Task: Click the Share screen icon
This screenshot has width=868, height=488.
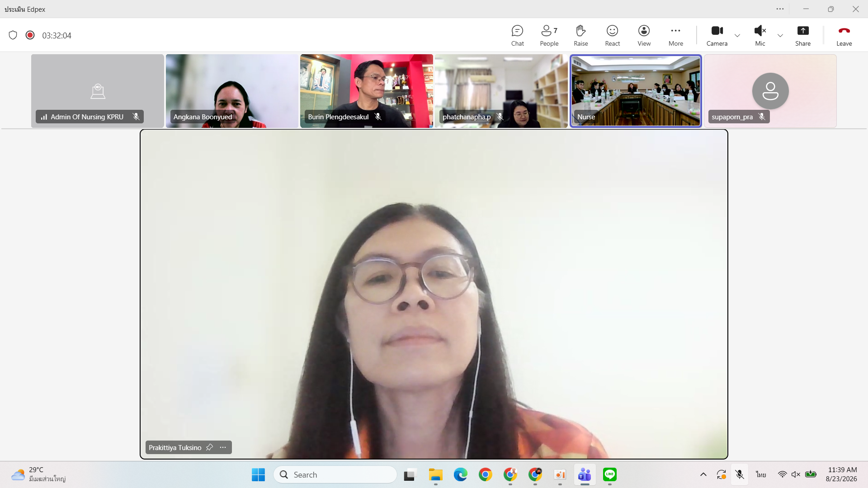Action: pyautogui.click(x=802, y=36)
